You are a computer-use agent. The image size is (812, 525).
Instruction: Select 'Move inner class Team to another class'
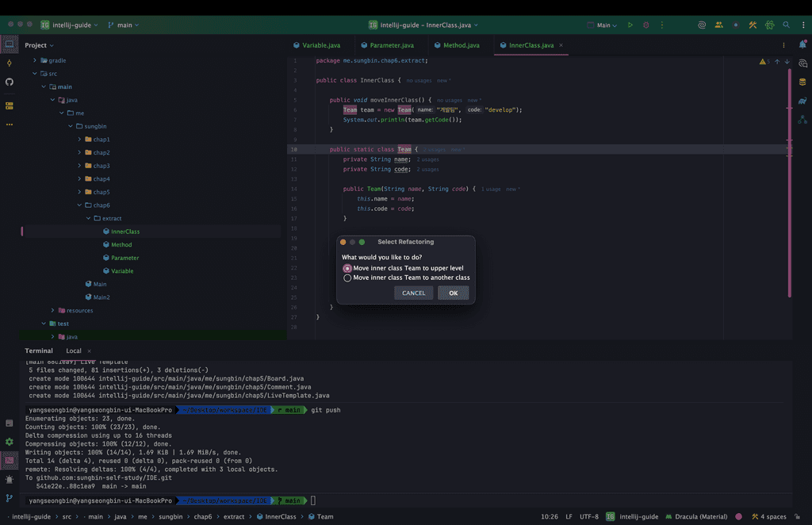(x=347, y=278)
